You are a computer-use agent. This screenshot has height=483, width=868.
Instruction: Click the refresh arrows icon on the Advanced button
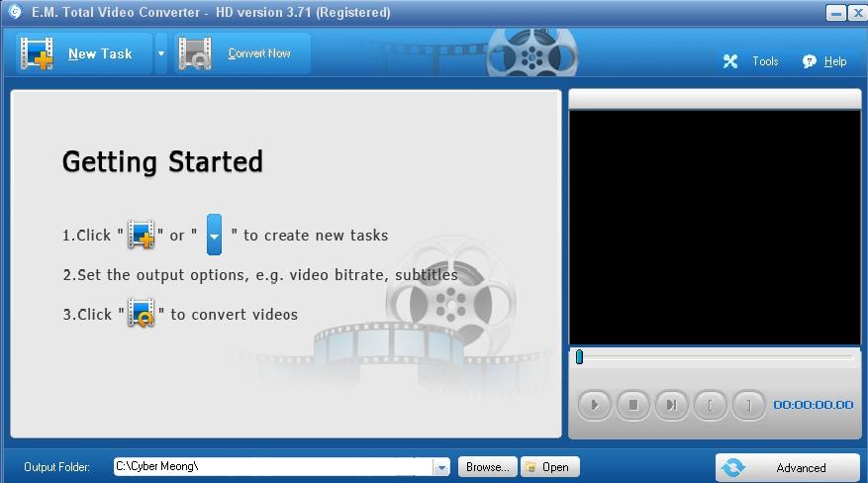click(733, 468)
